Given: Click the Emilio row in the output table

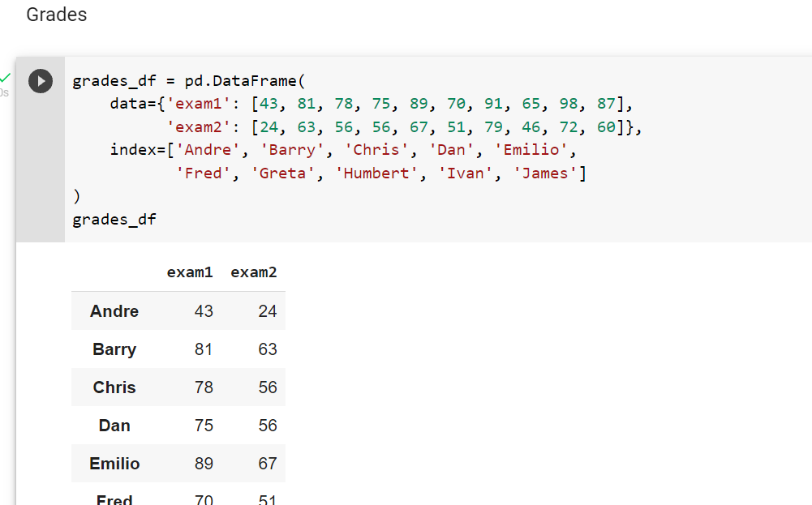Looking at the screenshot, I should (x=114, y=464).
